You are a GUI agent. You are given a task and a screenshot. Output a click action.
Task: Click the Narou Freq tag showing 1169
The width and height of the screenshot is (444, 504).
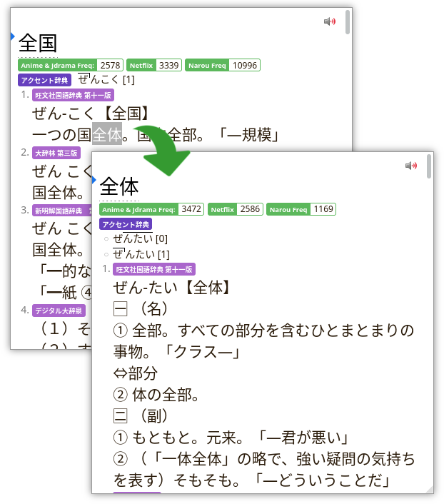coord(301,210)
